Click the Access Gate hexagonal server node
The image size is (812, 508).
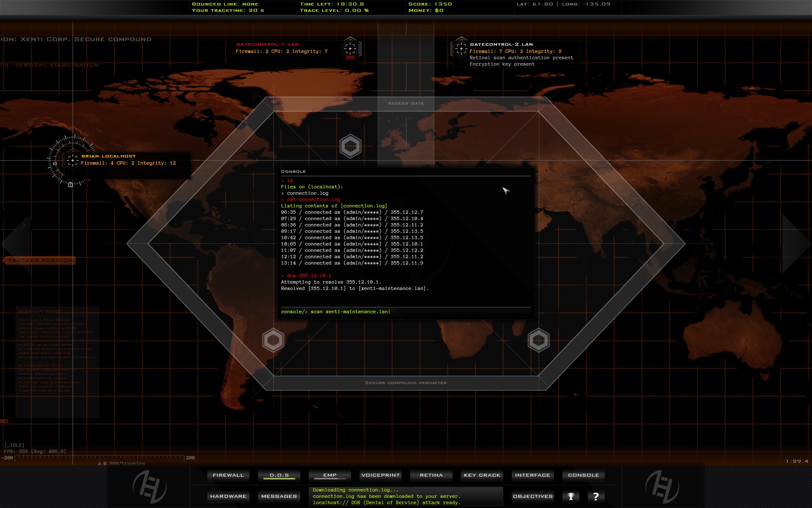350,146
